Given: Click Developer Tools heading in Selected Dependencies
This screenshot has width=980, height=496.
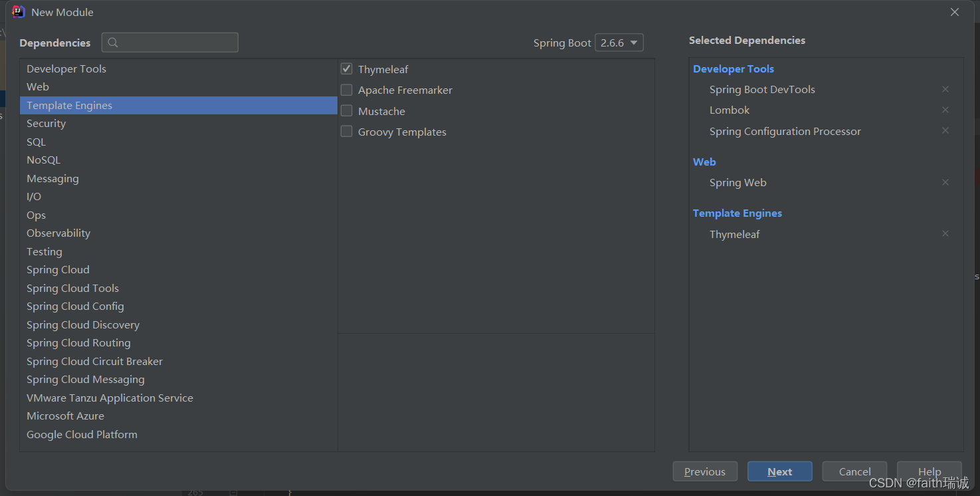Looking at the screenshot, I should point(734,69).
